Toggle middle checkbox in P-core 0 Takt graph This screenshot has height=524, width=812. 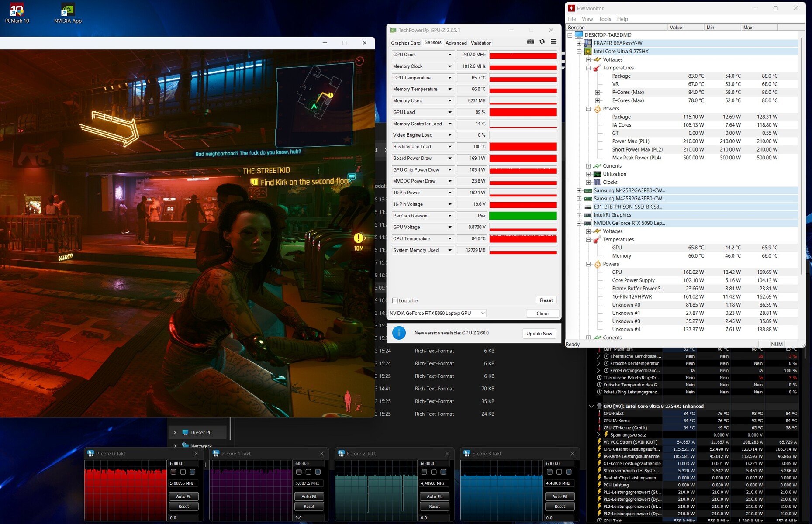tap(183, 472)
